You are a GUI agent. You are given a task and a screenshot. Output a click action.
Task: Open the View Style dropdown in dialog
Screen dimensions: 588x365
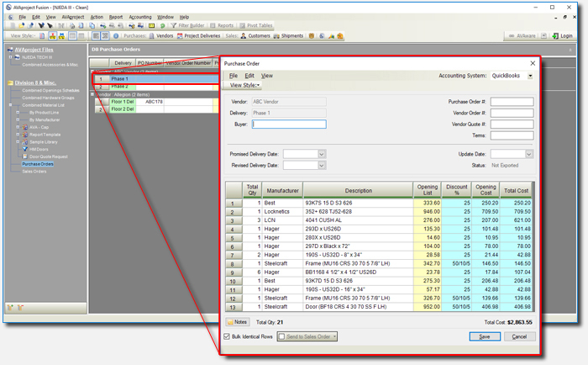click(244, 85)
